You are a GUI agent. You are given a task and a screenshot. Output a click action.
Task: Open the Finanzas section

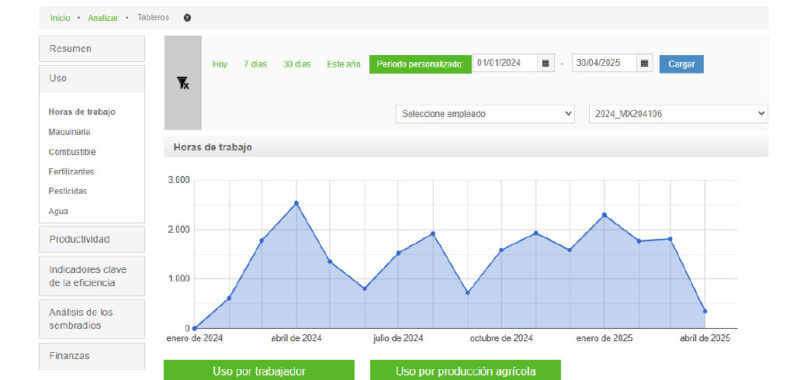tap(92, 356)
